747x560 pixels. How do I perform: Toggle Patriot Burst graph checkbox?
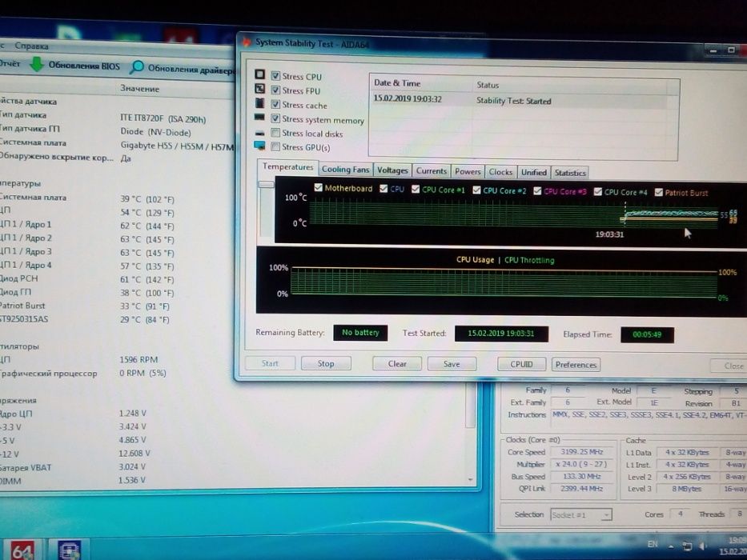(x=658, y=192)
